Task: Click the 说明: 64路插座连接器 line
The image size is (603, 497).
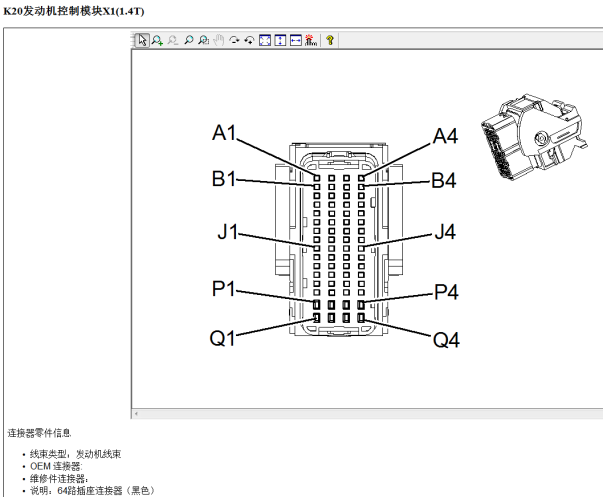Action: 92,490
